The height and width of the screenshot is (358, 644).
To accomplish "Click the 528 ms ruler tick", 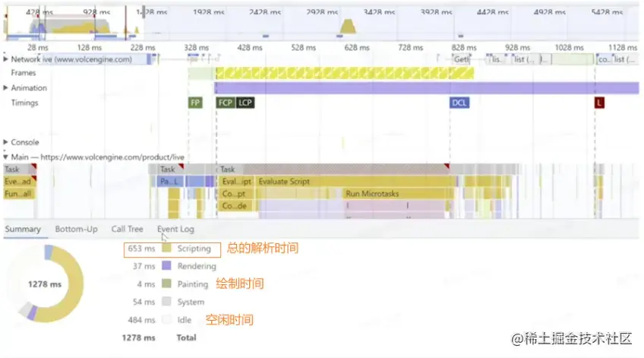I will (x=304, y=48).
